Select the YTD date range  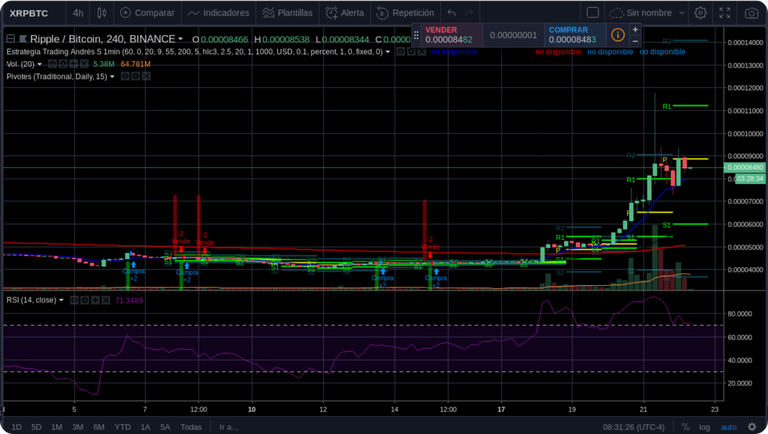coord(122,427)
